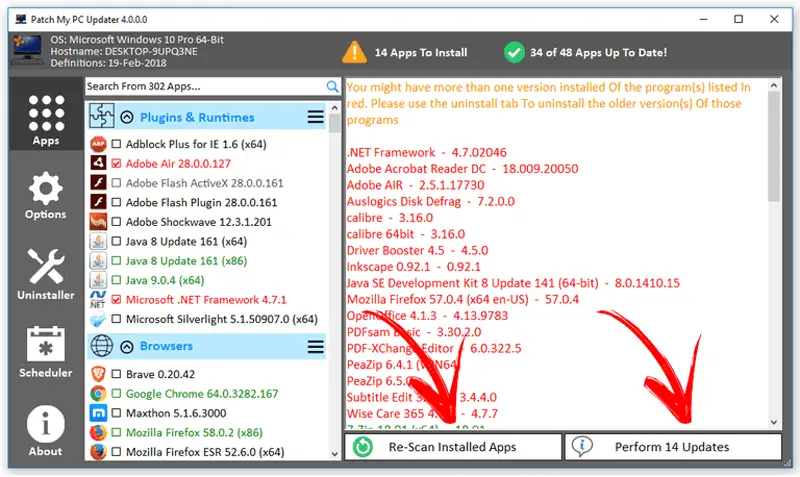Open the About sidebar tab
This screenshot has height=477, width=800.
click(46, 431)
